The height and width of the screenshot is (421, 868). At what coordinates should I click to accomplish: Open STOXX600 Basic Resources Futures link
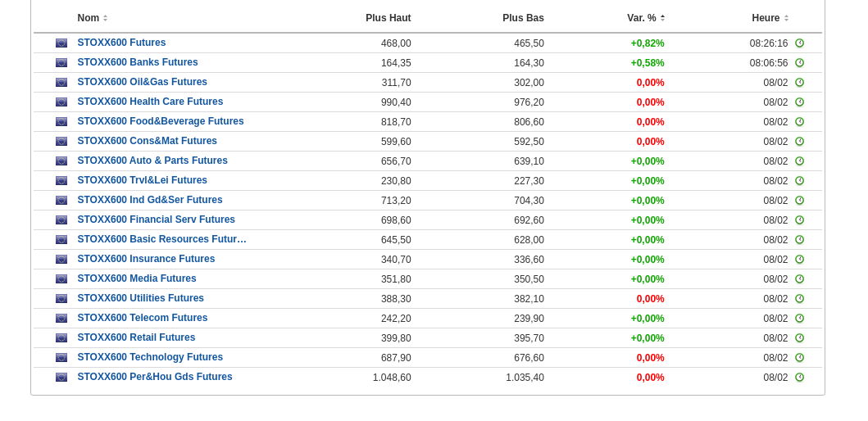[161, 239]
